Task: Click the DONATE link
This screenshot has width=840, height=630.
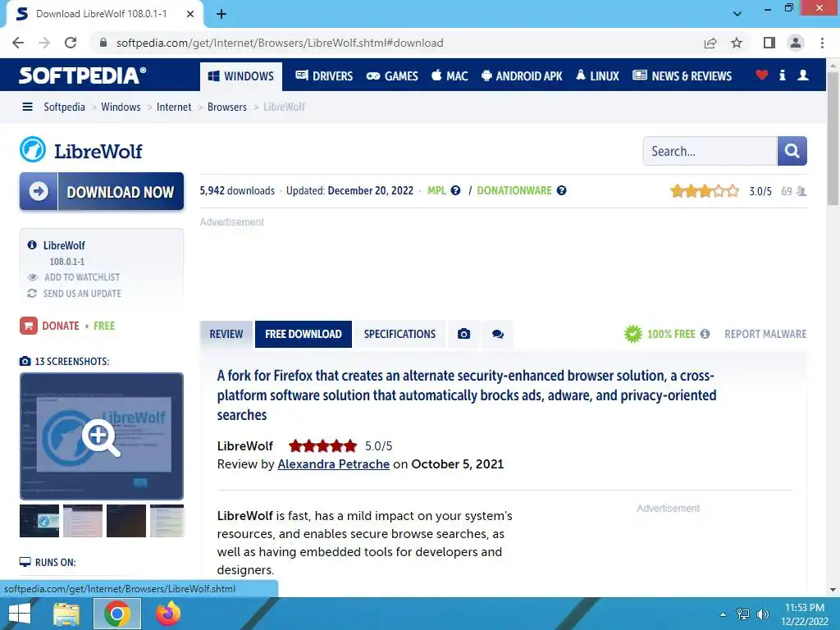Action: coord(61,326)
